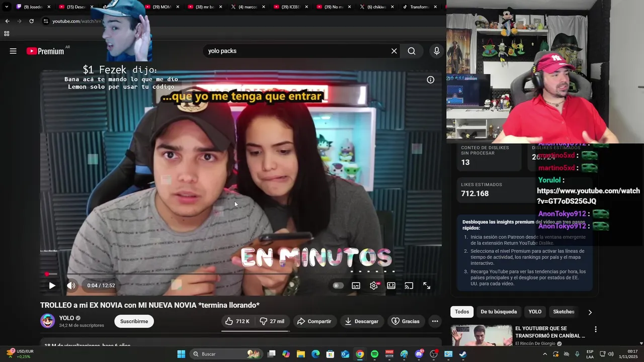
Task: Go to YouTube Premium home logo
Action: (x=46, y=51)
